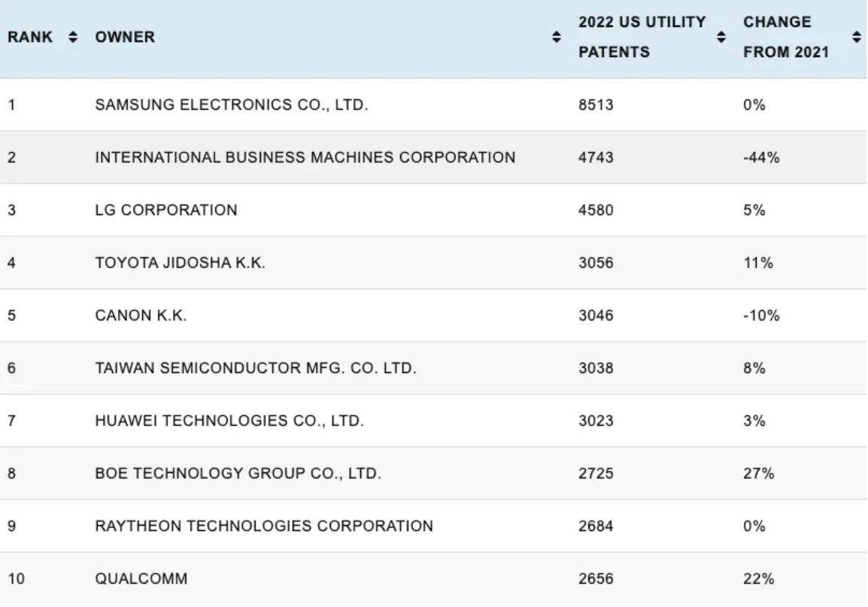The height and width of the screenshot is (607, 868).
Task: Click the 2022 US UTILITY PATENTS header
Action: (x=642, y=38)
